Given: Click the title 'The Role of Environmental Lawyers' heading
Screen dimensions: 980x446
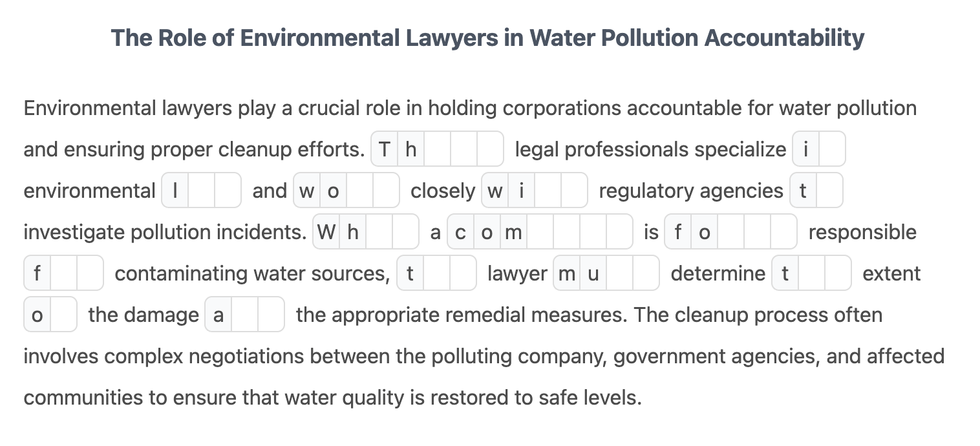Looking at the screenshot, I should [x=487, y=38].
